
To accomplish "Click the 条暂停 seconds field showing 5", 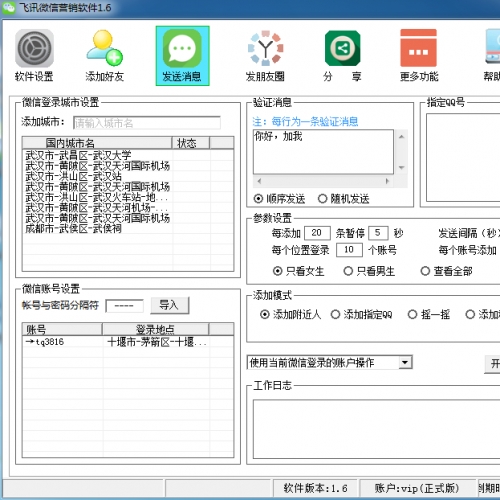I will click(x=378, y=233).
